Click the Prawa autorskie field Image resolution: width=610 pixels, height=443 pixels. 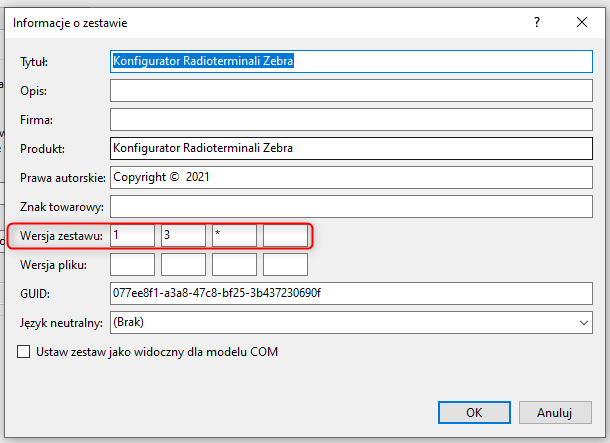coord(350,178)
